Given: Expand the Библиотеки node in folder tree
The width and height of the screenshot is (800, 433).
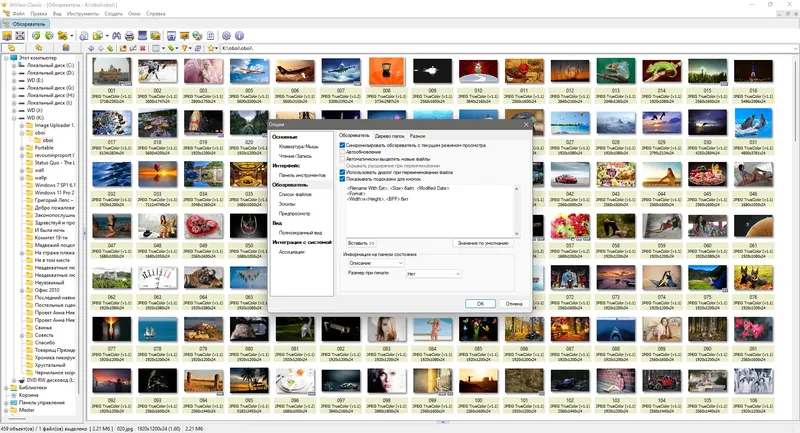Looking at the screenshot, I should [x=7, y=388].
